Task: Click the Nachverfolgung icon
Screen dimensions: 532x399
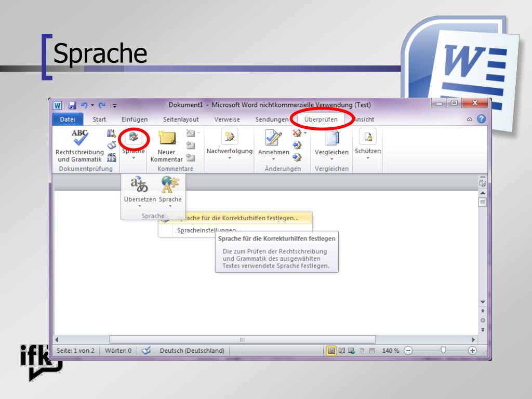Action: 230,137
